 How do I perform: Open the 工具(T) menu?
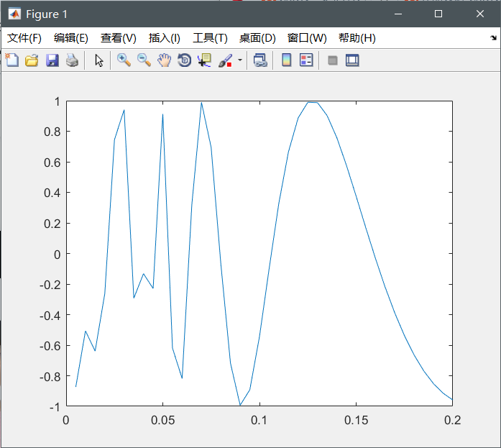[x=210, y=38]
